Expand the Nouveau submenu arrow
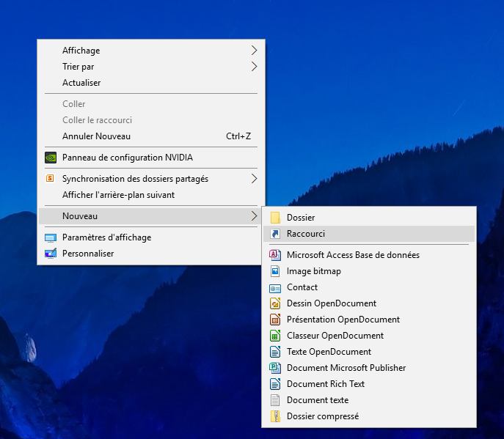Screen dimensions: 504x439 pyautogui.click(x=254, y=216)
